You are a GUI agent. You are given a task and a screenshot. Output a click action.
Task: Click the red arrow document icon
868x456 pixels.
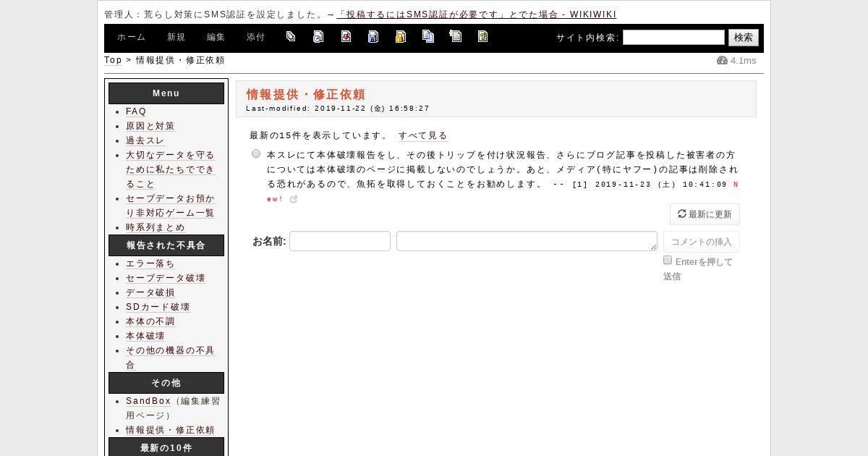[346, 36]
